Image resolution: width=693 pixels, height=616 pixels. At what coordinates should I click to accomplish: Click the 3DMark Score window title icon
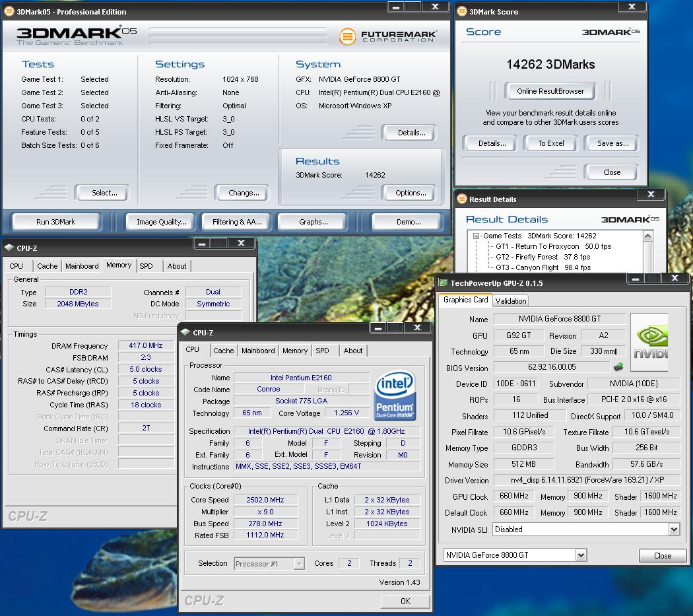(x=462, y=11)
